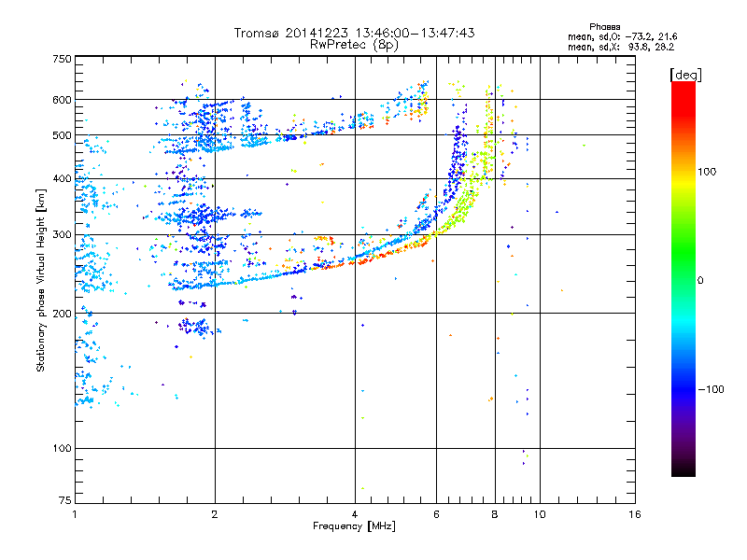
Task: Click the 'Frequency [MHz]' axis label
Action: coord(354,526)
